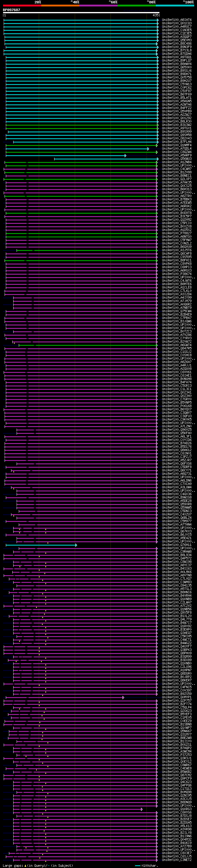Click the green ~80% legend color segment

137,6
